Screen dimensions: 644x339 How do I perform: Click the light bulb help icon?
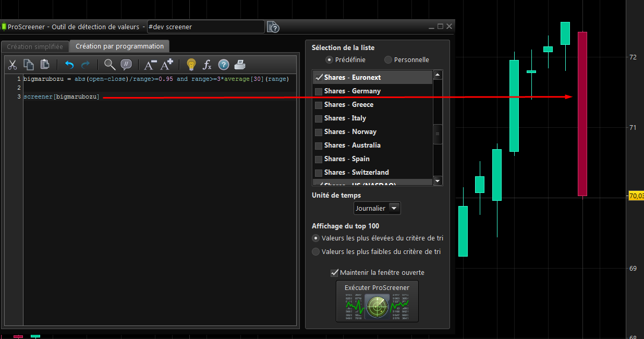coord(191,65)
